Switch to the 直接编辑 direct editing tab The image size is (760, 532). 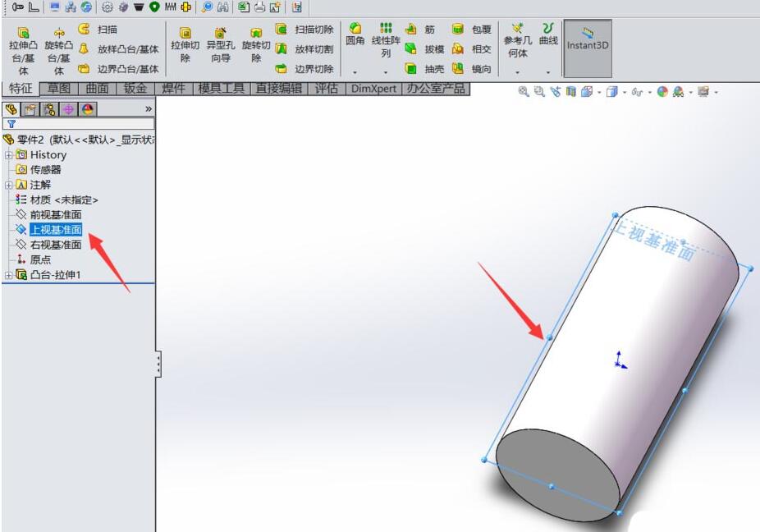click(x=279, y=89)
